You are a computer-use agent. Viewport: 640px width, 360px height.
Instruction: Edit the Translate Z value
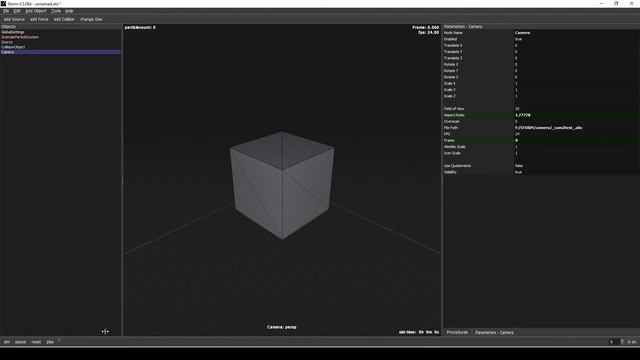coord(577,58)
